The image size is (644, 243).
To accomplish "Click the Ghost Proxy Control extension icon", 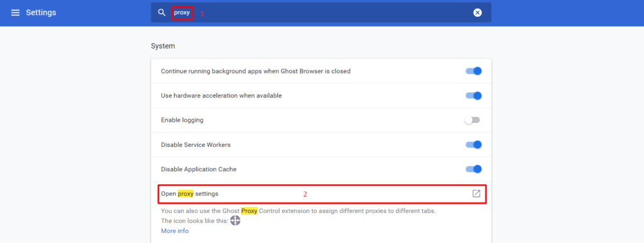I will click(x=235, y=221).
